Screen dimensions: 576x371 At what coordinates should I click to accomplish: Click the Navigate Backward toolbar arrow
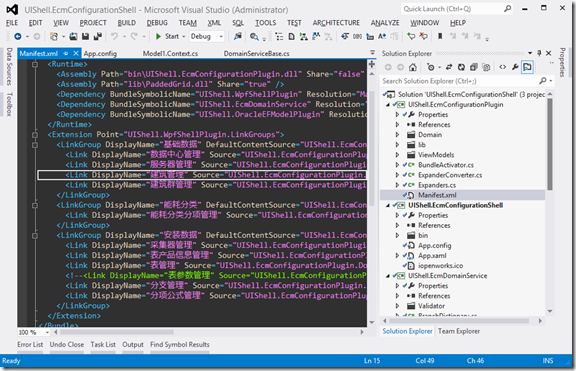[18, 36]
